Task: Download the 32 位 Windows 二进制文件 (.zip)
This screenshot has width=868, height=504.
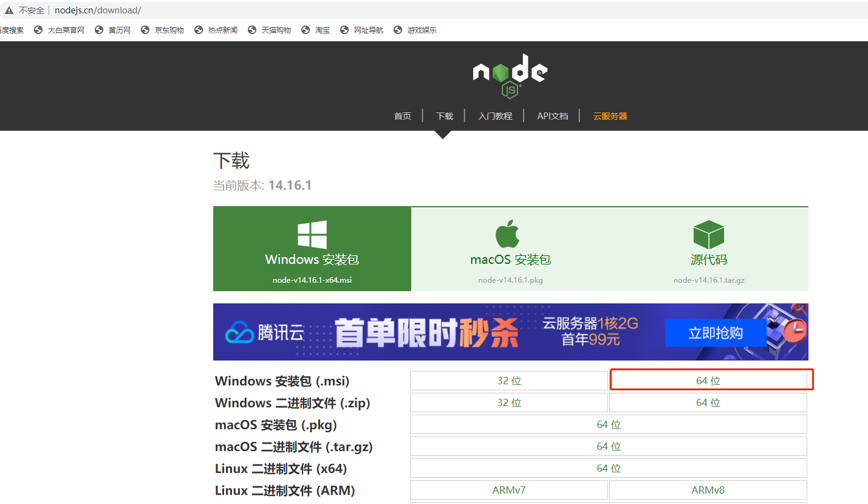Action: pos(508,402)
